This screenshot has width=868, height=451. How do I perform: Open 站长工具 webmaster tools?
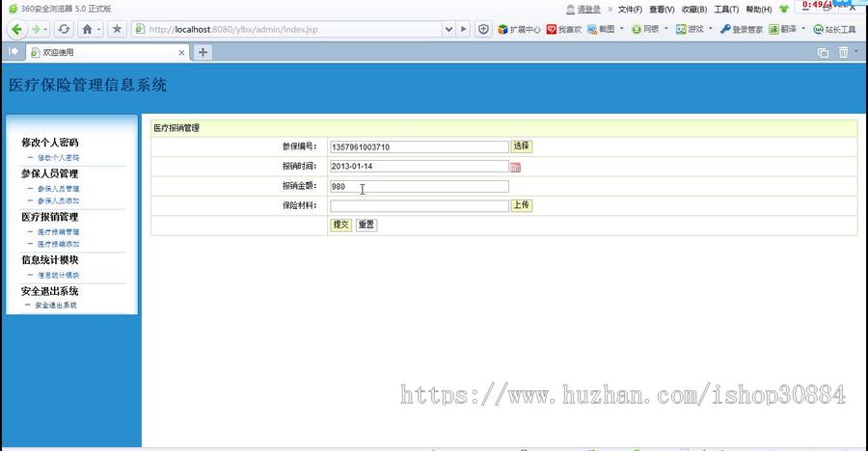[x=834, y=29]
